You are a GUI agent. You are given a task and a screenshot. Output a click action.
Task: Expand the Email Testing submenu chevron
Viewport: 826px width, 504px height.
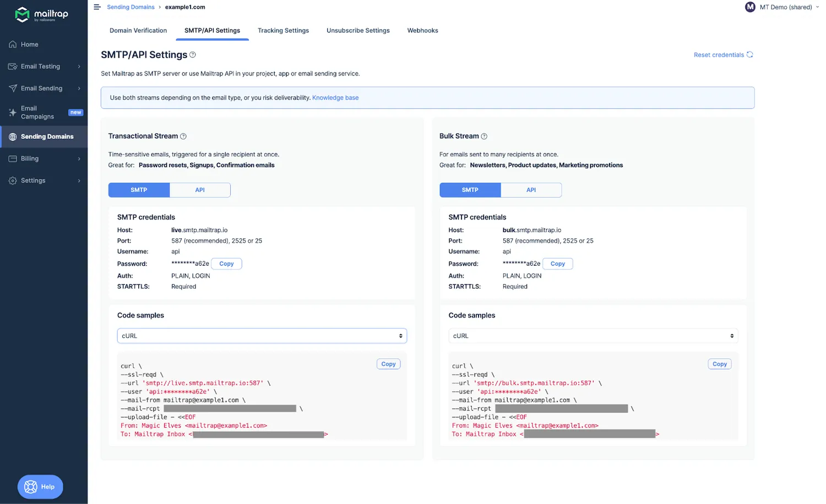tap(79, 67)
